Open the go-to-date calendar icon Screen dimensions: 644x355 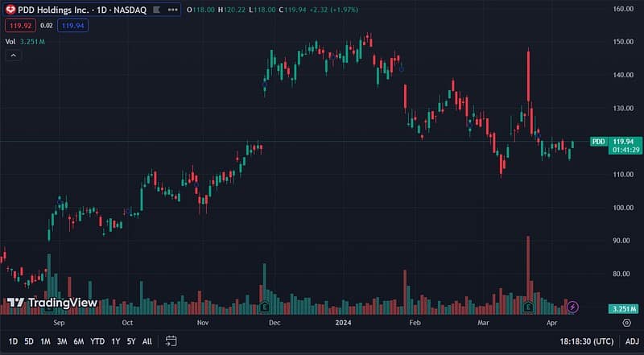pyautogui.click(x=171, y=341)
